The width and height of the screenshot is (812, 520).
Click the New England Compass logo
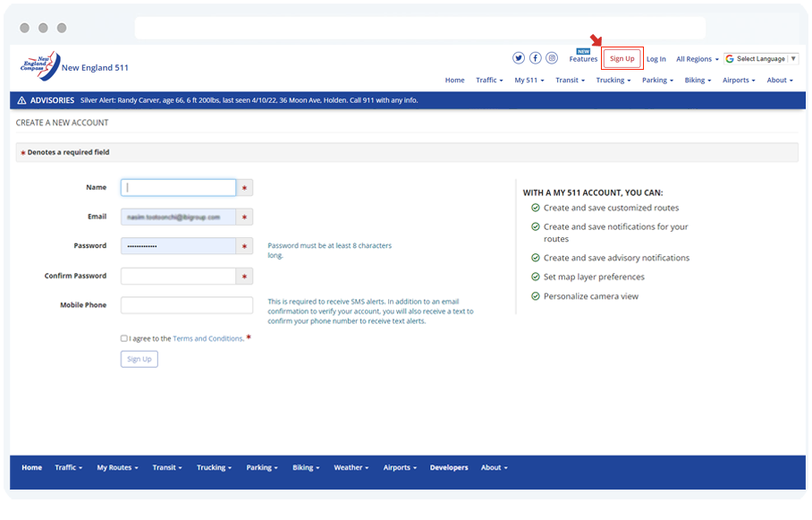[x=40, y=65]
